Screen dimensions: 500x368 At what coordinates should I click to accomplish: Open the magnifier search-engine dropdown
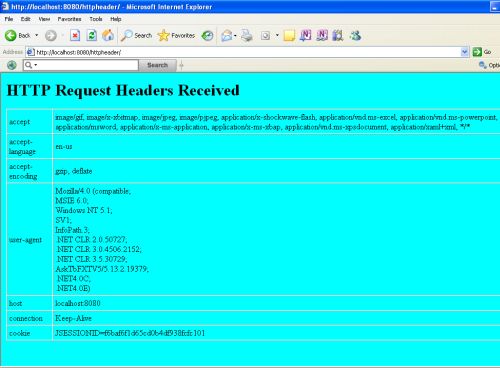pyautogui.click(x=30, y=65)
